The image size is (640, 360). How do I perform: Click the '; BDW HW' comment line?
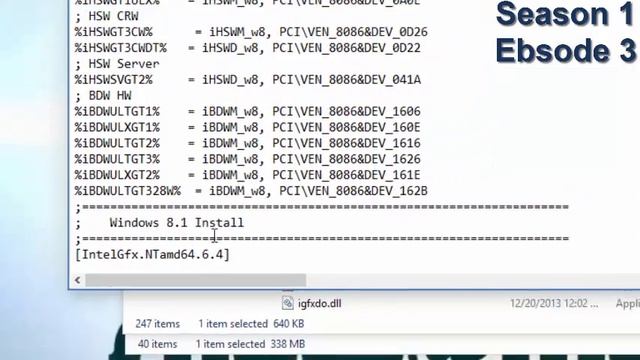tap(103, 96)
